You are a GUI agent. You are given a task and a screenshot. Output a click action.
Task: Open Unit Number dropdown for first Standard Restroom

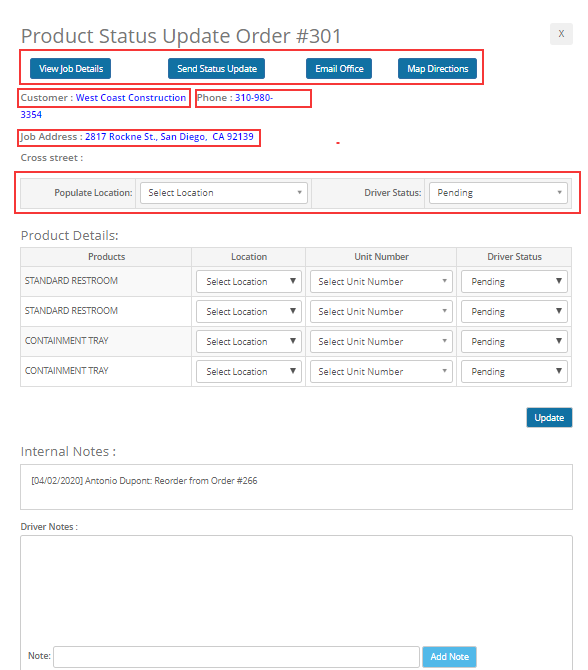coord(381,282)
